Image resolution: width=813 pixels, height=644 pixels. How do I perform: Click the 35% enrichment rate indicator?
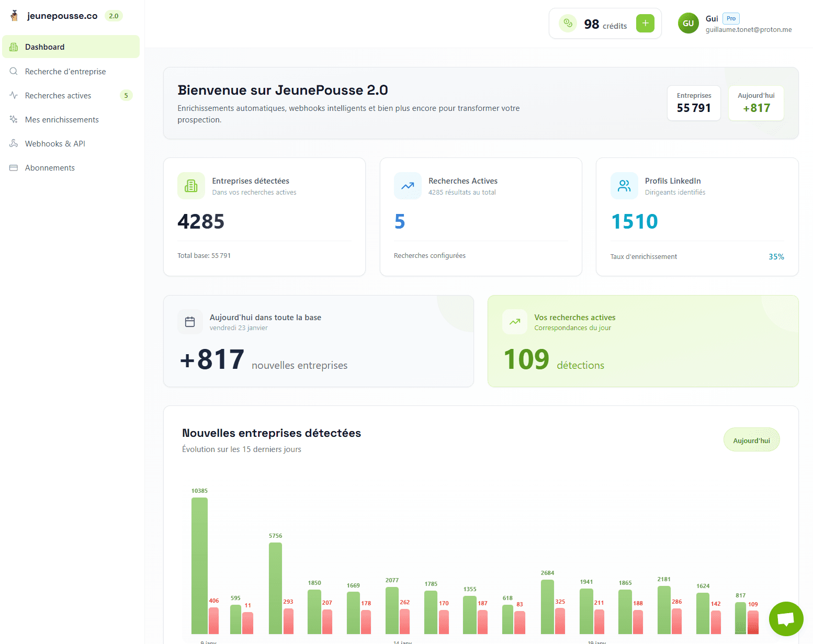pyautogui.click(x=776, y=256)
